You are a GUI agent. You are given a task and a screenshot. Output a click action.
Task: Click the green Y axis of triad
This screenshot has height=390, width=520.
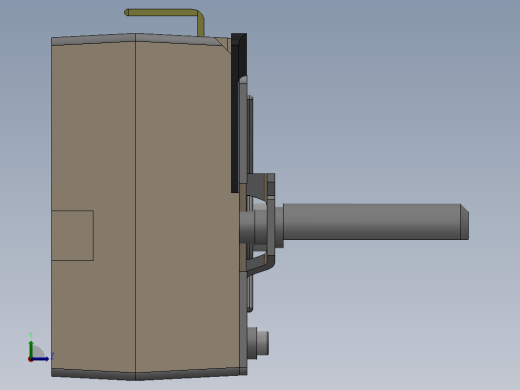click(31, 349)
